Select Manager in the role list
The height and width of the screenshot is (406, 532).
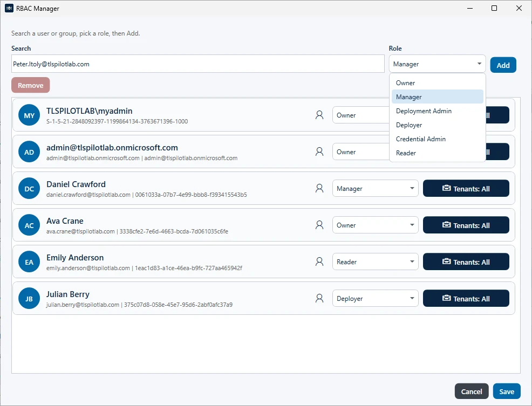438,97
